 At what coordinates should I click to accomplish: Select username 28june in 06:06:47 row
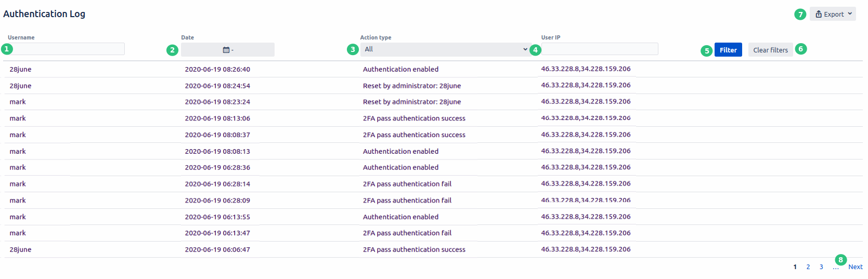click(20, 250)
